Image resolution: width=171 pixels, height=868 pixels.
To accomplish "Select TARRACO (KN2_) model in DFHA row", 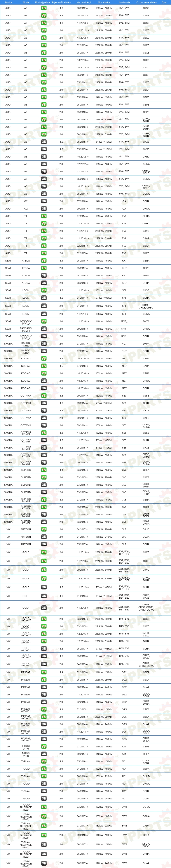I will tap(26, 336).
